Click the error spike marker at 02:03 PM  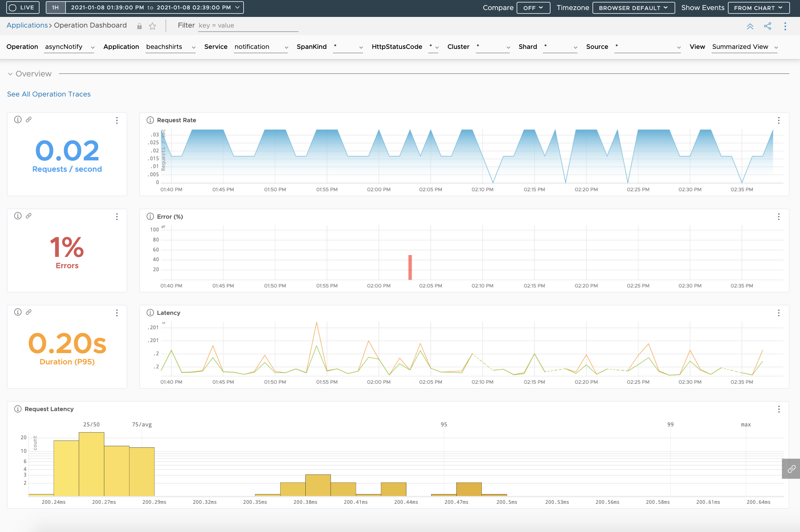[x=410, y=266]
